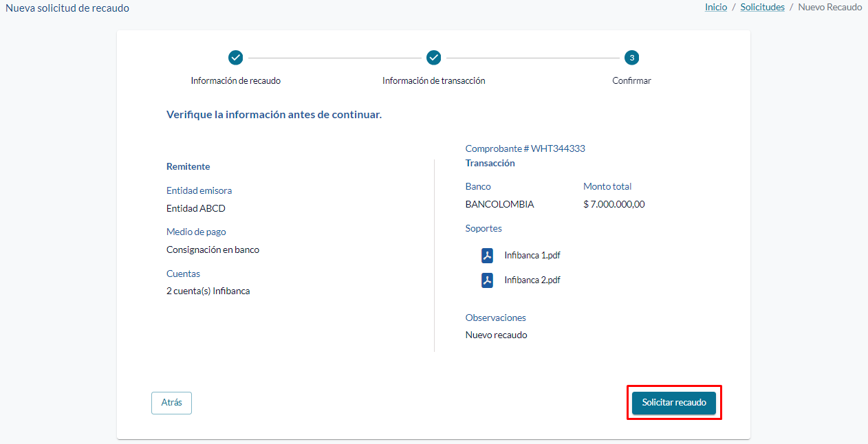Viewport: 868px width, 444px height.
Task: Select 2 cuenta(s) Infibanca text
Action: pos(208,291)
